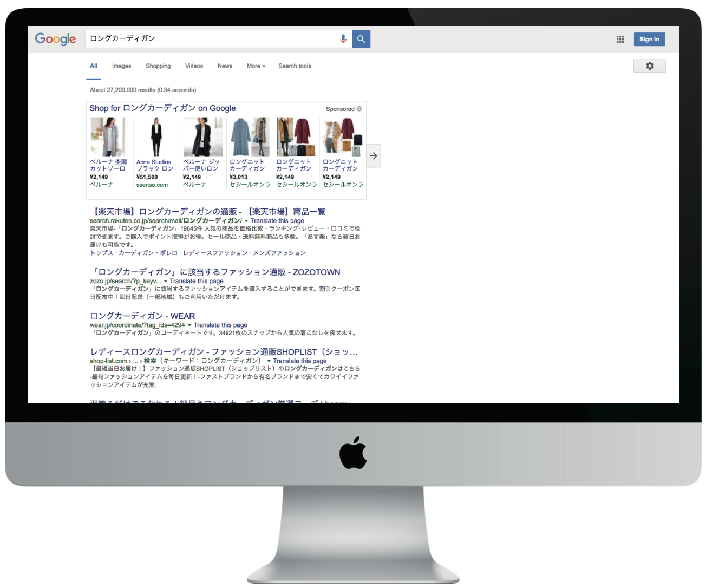Screen dimensions: 706x588
Task: Click the search.rakuten.co.jp green URL
Action: click(x=166, y=221)
